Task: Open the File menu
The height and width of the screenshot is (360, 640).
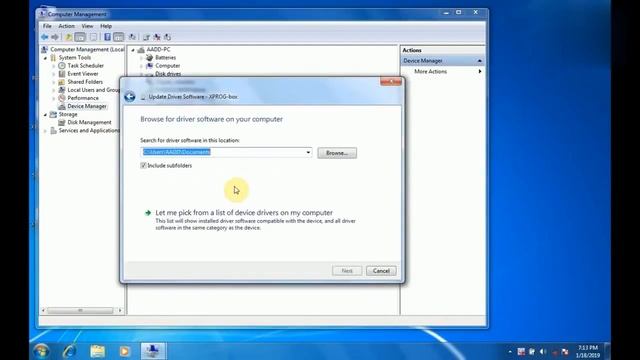Action: point(47,26)
